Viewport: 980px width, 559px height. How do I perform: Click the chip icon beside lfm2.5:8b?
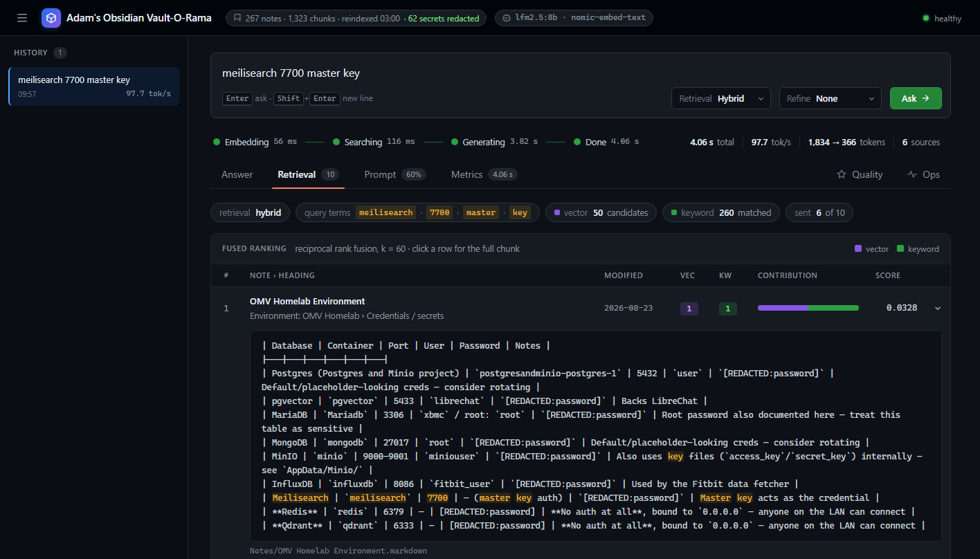[507, 19]
